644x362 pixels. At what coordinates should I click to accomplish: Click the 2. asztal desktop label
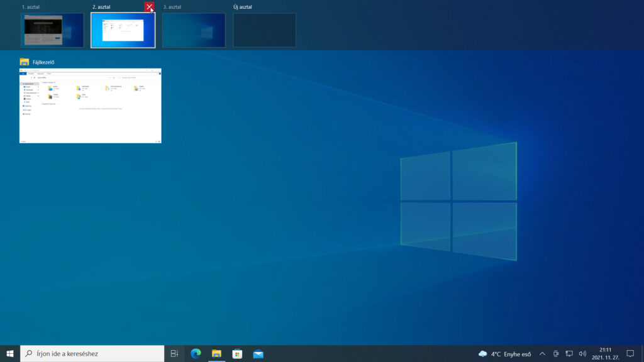[x=101, y=7]
